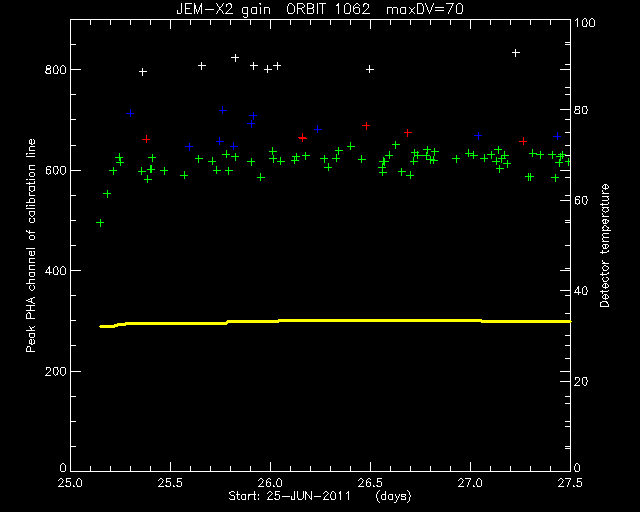
Task: Click the 26.0 tick label on x-axis
Action: 271,483
